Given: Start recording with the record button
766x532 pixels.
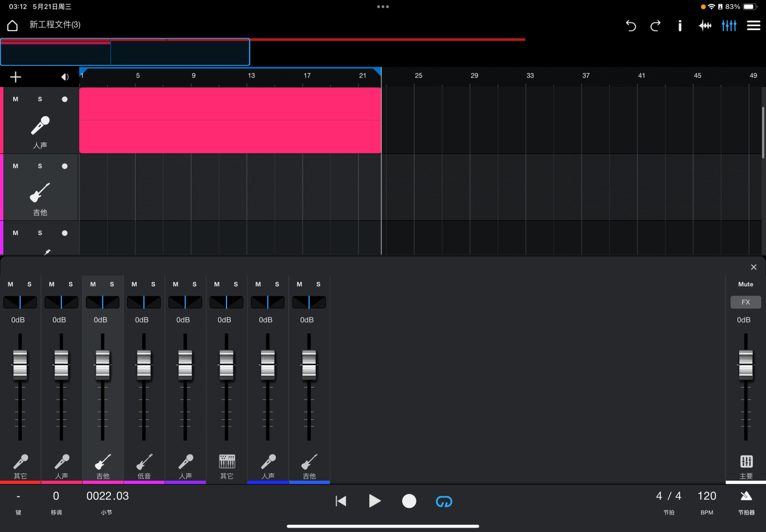Looking at the screenshot, I should tap(409, 501).
